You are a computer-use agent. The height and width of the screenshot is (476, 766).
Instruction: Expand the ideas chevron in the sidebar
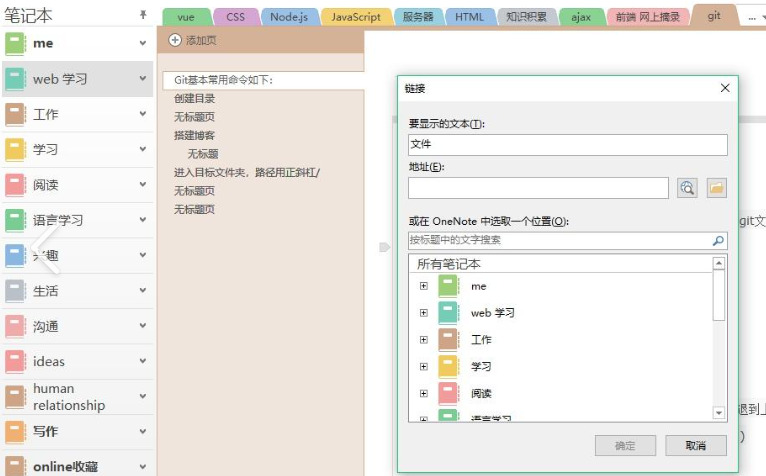tap(143, 361)
